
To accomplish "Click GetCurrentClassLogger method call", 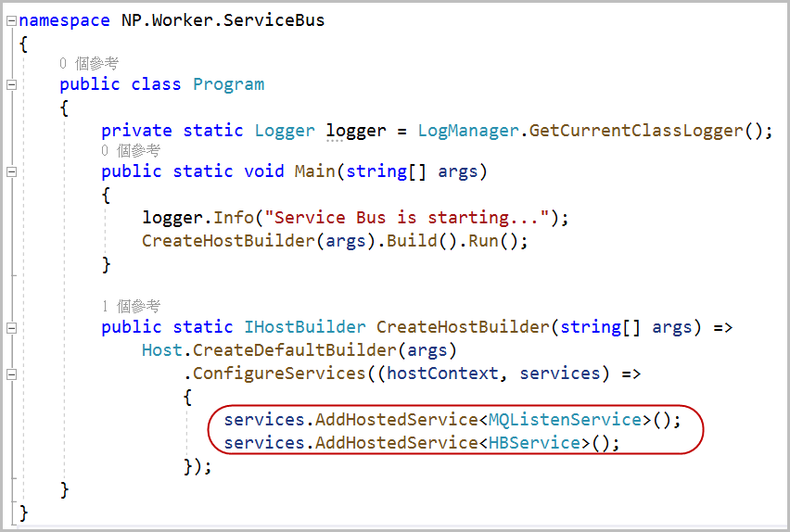I will pyautogui.click(x=636, y=131).
